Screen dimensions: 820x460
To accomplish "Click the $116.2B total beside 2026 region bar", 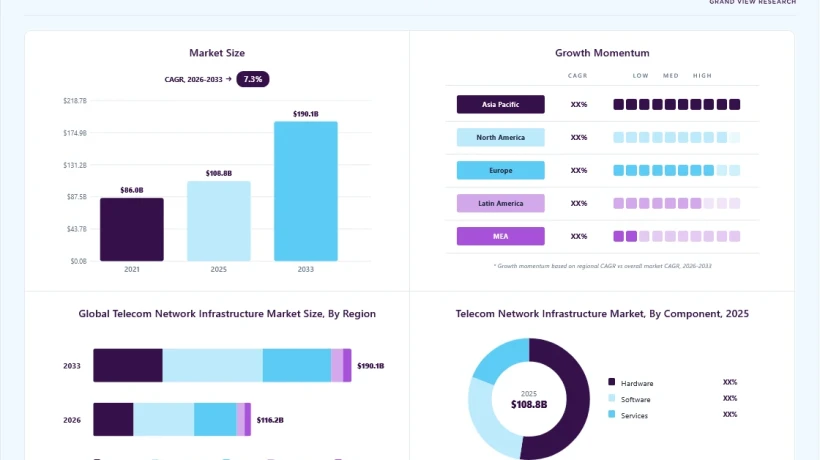I will point(270,420).
